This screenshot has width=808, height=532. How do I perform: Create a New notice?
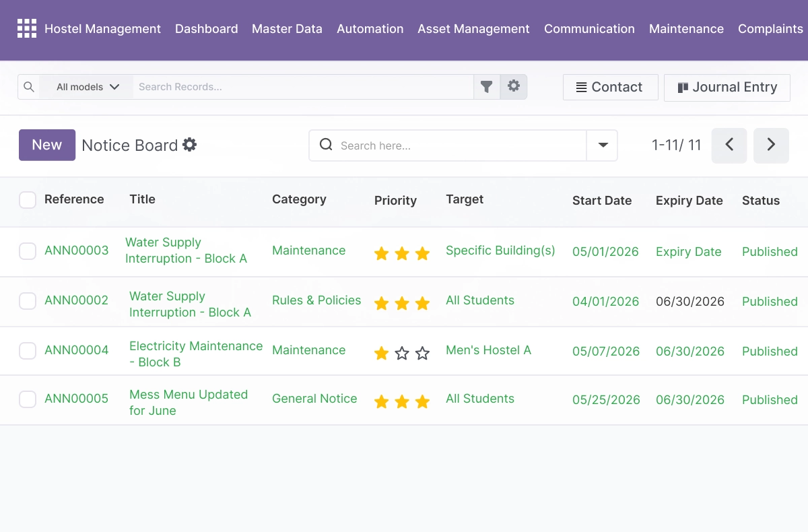pos(47,145)
